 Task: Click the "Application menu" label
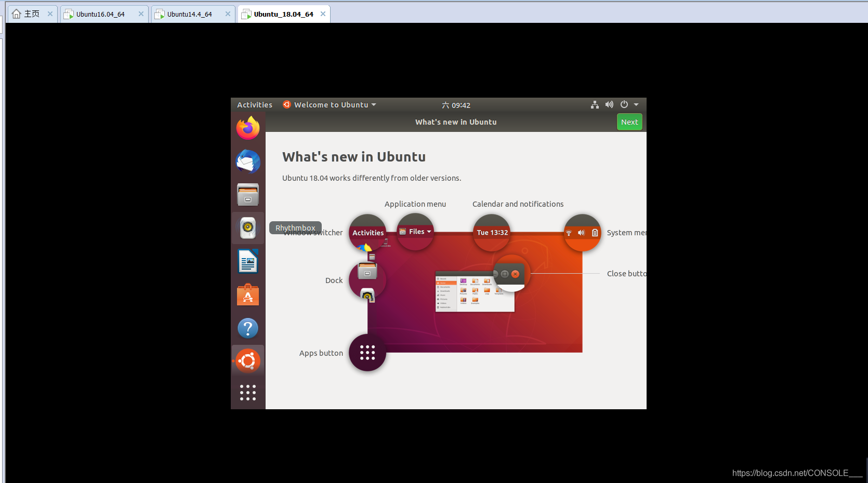(x=415, y=204)
